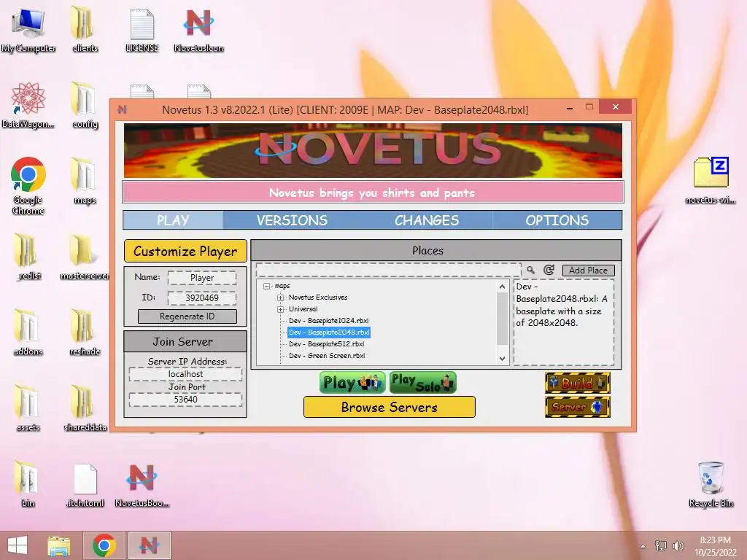The width and height of the screenshot is (747, 560).
Task: Click the Build button
Action: 578,383
